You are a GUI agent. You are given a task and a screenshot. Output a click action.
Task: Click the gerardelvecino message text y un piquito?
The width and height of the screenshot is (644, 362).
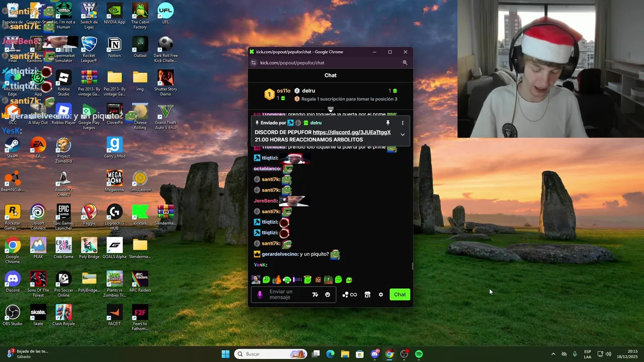(314, 254)
